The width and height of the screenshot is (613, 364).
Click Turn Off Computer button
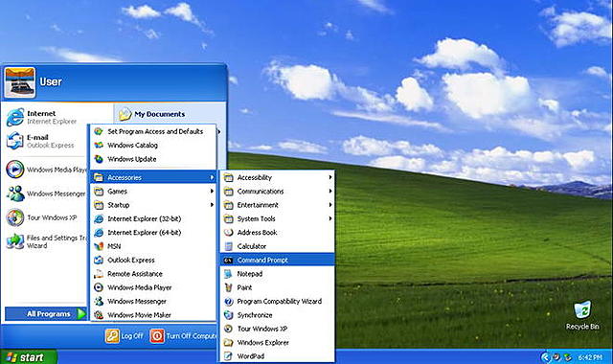[x=183, y=336]
